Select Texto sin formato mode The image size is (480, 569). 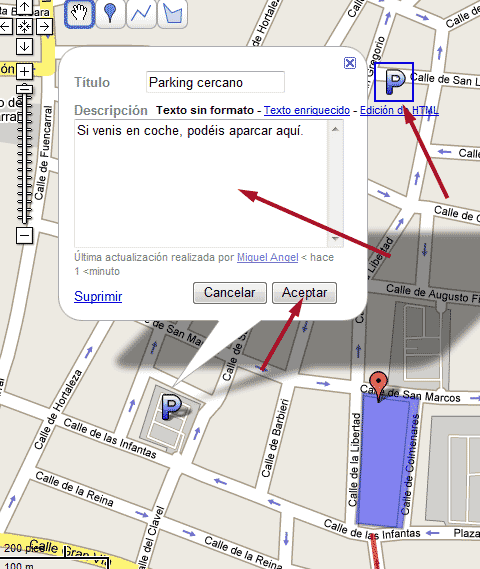pos(205,110)
